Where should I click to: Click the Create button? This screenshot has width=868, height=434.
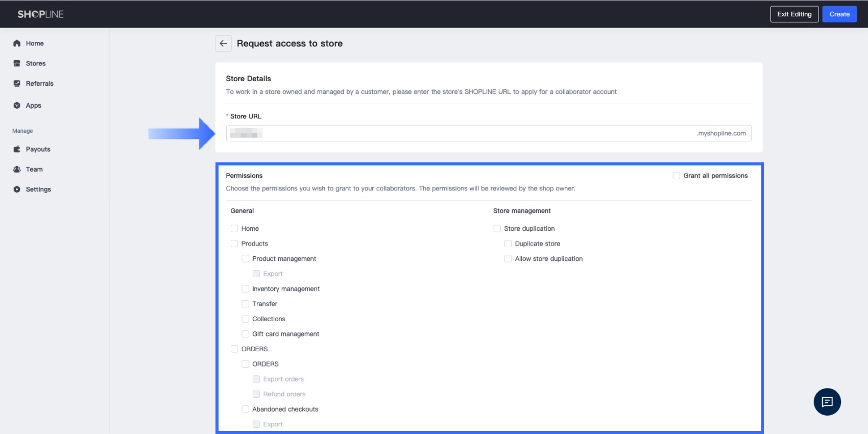[839, 14]
